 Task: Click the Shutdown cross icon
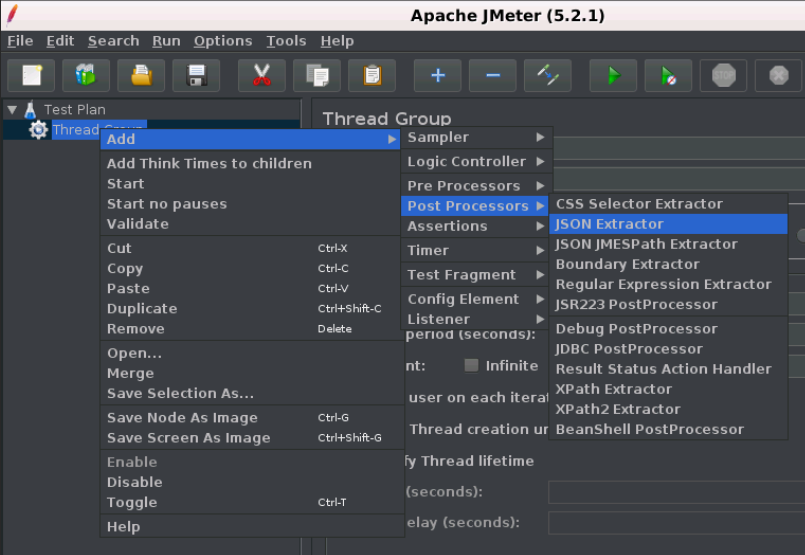[x=778, y=75]
